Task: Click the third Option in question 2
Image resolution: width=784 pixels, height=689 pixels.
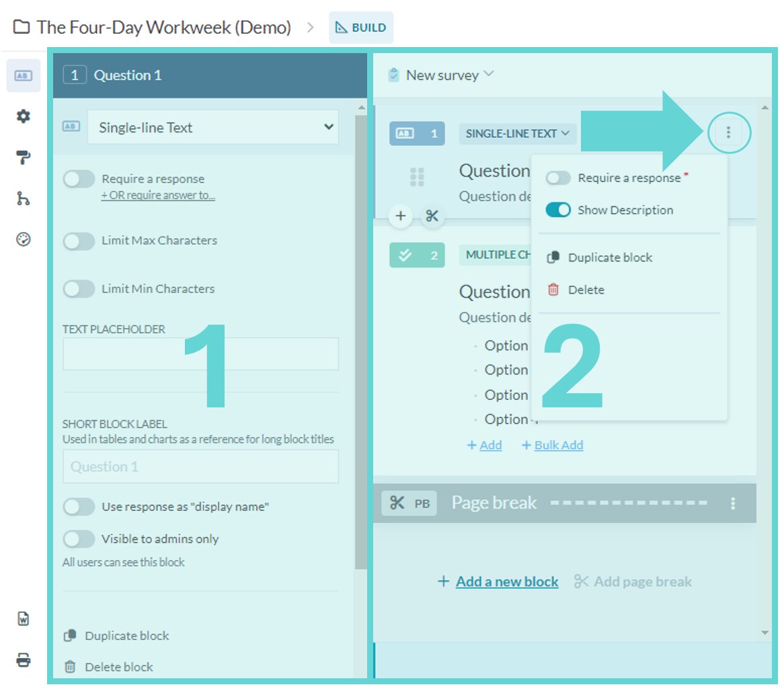Action: (x=506, y=395)
